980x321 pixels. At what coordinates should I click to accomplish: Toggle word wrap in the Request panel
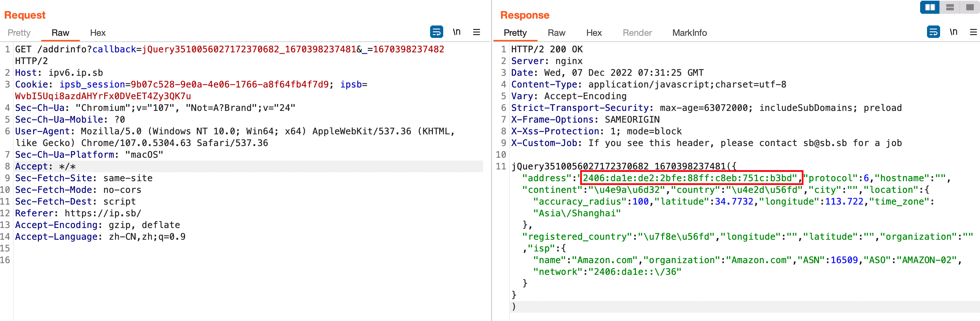(436, 32)
